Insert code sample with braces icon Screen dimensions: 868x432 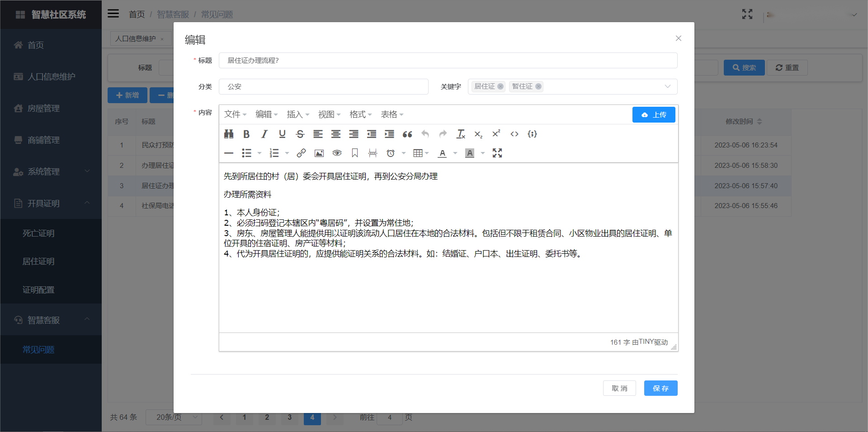click(532, 134)
